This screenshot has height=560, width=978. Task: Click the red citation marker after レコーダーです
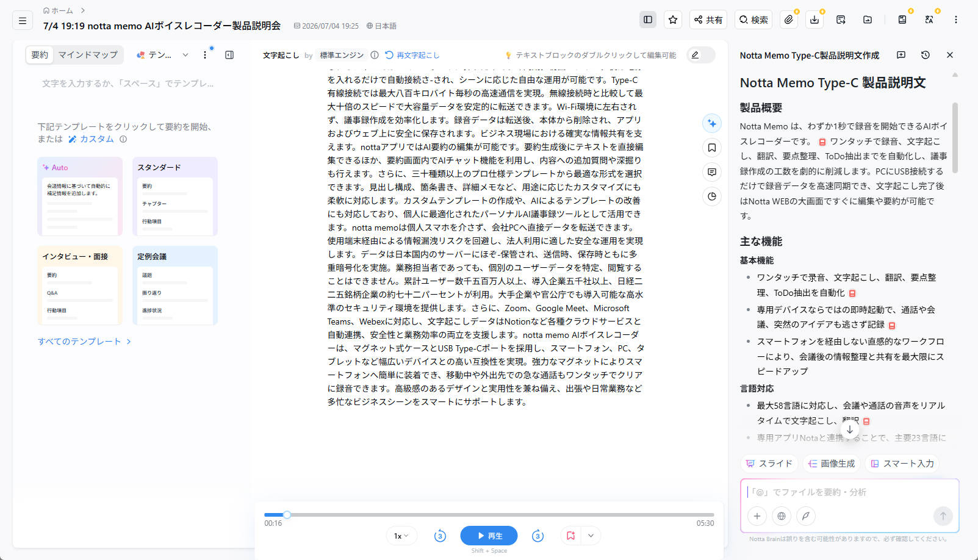pyautogui.click(x=822, y=142)
